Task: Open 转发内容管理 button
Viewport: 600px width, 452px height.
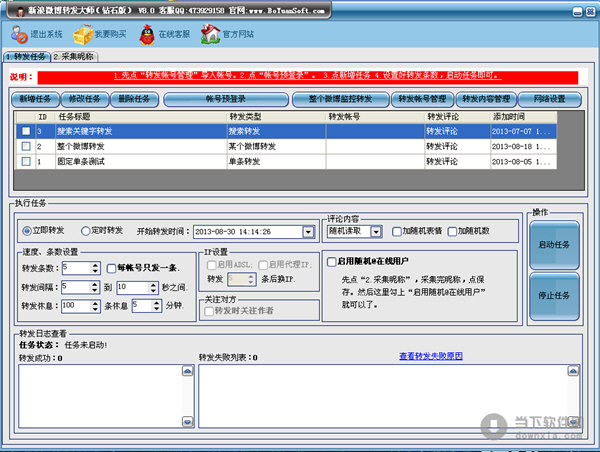Action: (x=486, y=99)
